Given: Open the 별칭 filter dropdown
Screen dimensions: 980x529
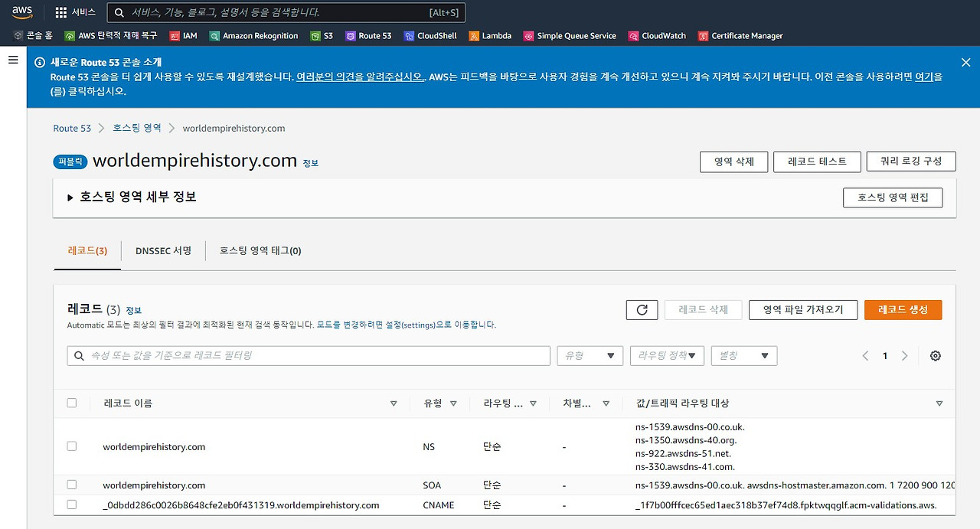Looking at the screenshot, I should [743, 355].
